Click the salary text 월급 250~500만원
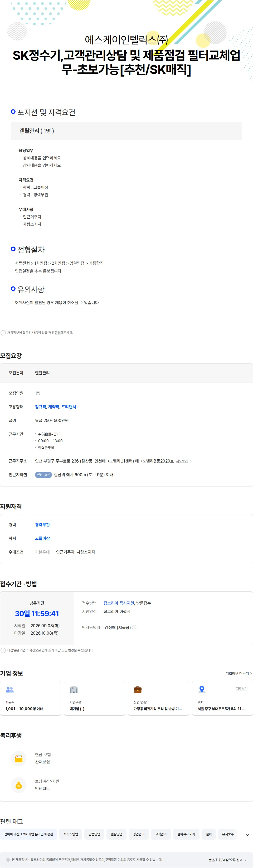 [52, 420]
